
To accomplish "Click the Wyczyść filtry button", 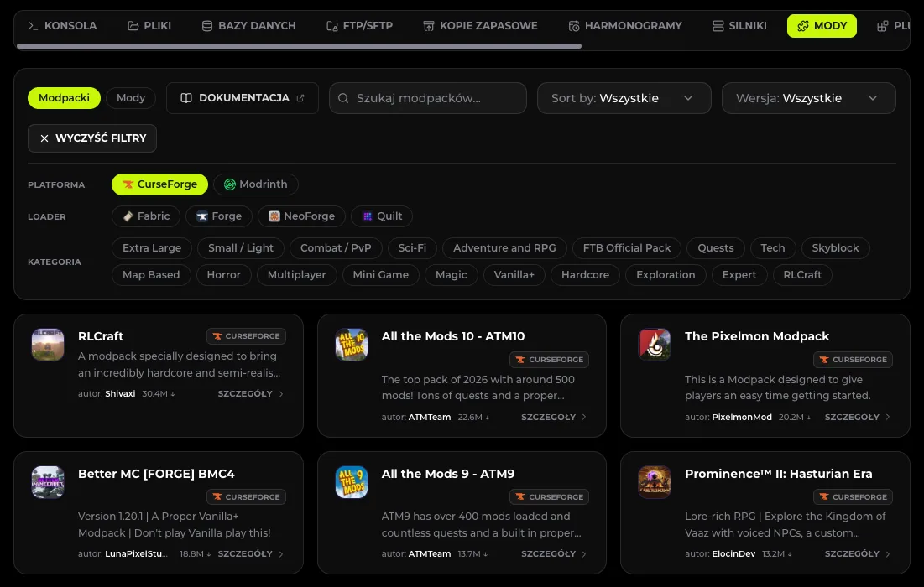I will 92,138.
